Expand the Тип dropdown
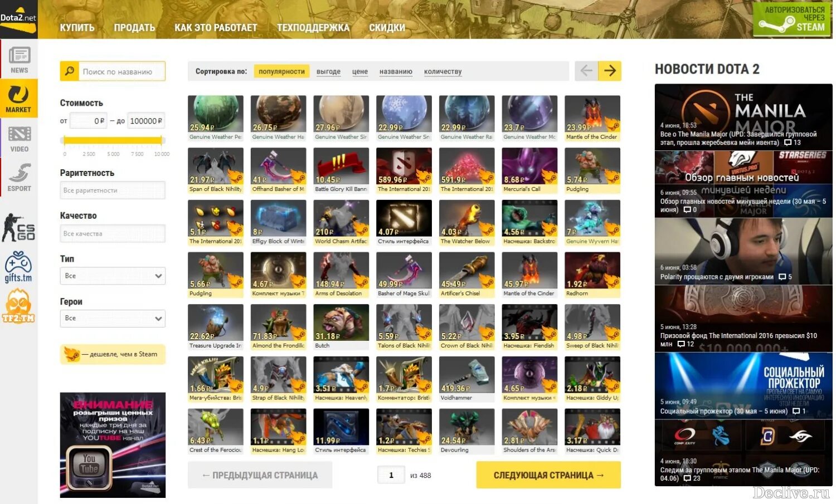Viewport: 836px width, 504px height. click(x=113, y=276)
